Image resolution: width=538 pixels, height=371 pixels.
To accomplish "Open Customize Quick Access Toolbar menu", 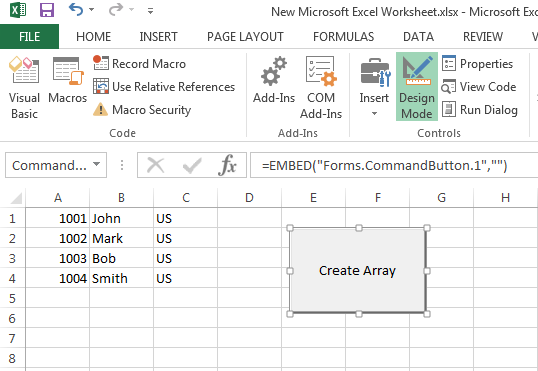I will coord(150,11).
